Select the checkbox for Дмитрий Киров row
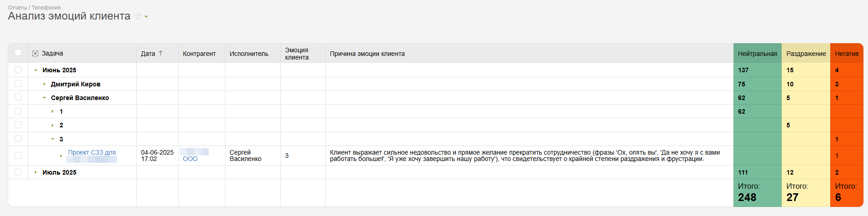This screenshot has width=868, height=216. pyautogui.click(x=18, y=84)
